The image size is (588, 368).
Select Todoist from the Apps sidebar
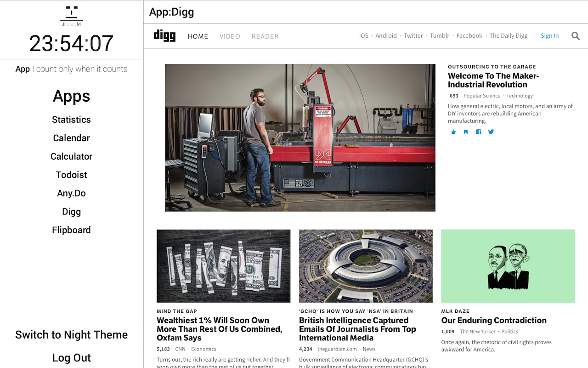pyautogui.click(x=71, y=175)
